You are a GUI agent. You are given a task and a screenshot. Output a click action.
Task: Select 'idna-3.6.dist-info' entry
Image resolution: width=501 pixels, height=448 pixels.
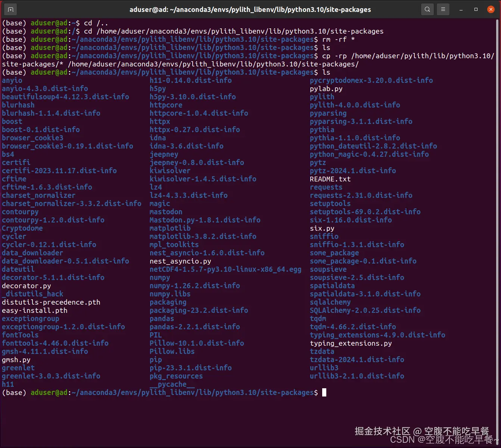[x=187, y=146]
